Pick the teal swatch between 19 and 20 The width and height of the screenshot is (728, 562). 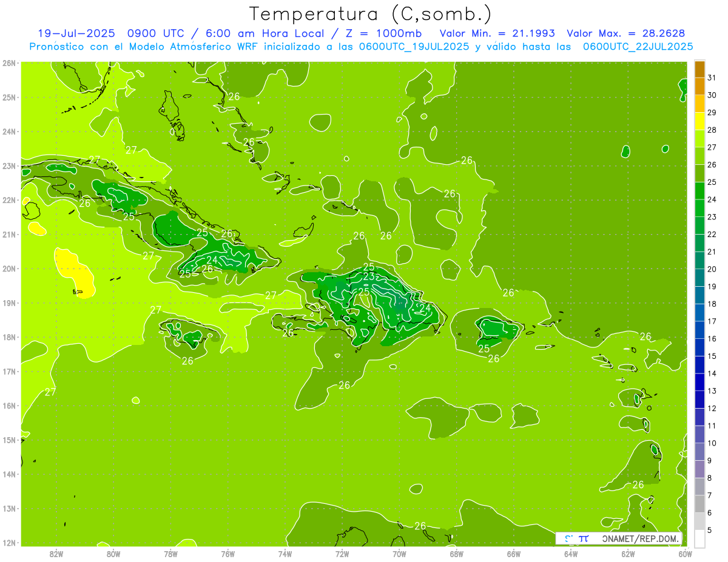click(699, 278)
